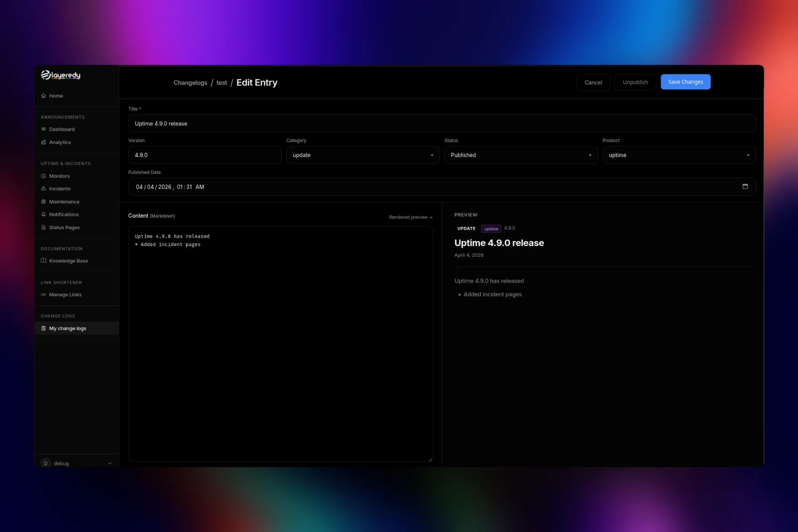This screenshot has width=798, height=532.
Task: Open the Status Pages section
Action: coord(64,227)
